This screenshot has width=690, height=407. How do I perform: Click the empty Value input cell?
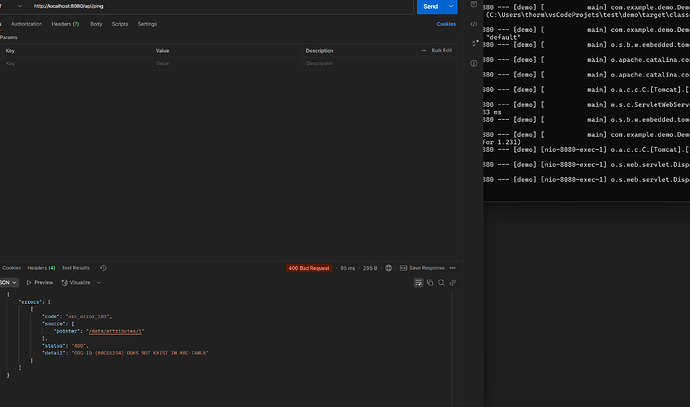pyautogui.click(x=227, y=63)
